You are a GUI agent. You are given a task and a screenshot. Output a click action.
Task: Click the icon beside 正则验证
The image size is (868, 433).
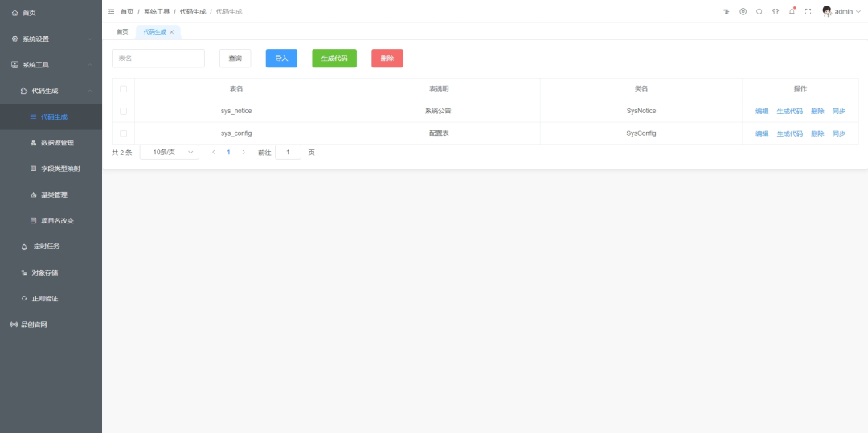(24, 299)
